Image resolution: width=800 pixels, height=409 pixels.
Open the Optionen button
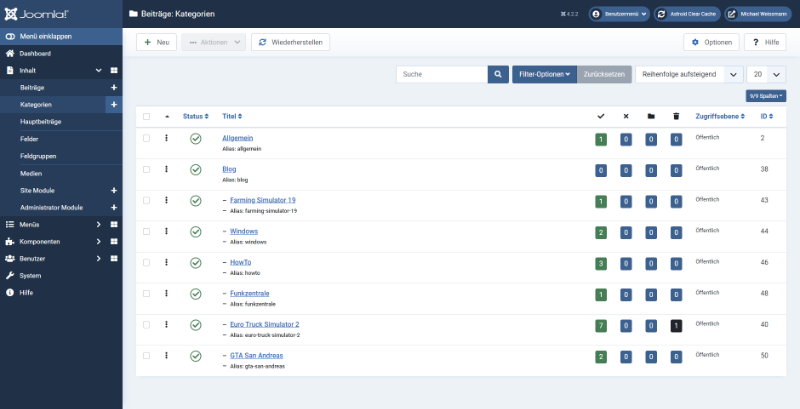[711, 42]
